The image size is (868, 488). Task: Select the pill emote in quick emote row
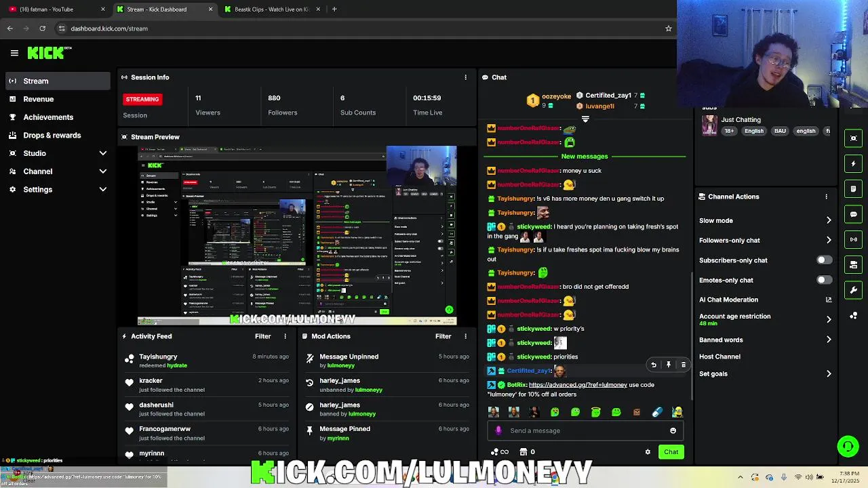(x=656, y=411)
